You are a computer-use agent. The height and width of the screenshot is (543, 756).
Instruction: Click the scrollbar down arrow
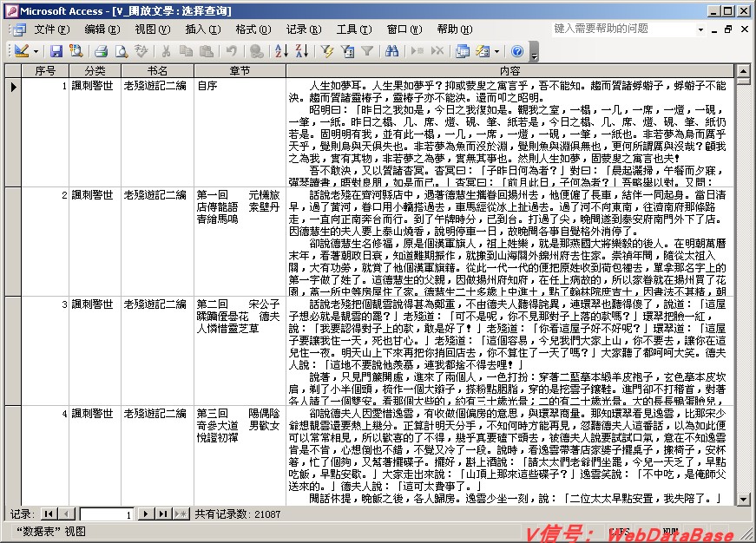(743, 499)
